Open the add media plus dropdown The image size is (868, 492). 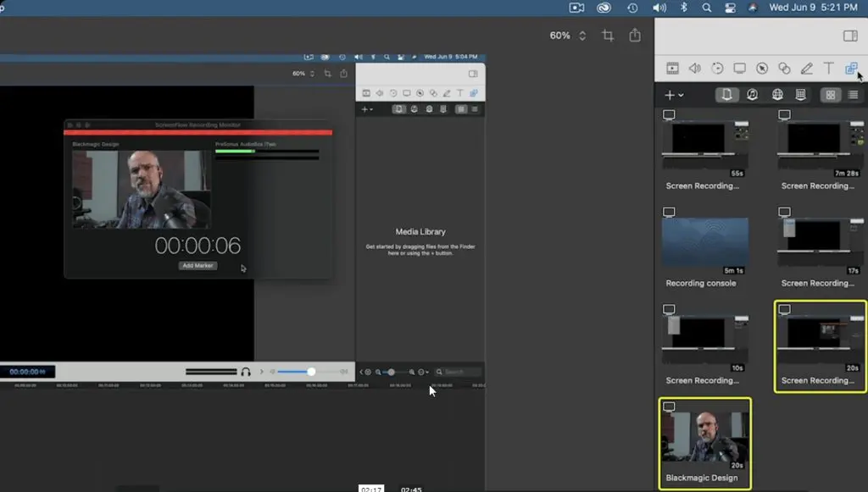click(x=672, y=95)
